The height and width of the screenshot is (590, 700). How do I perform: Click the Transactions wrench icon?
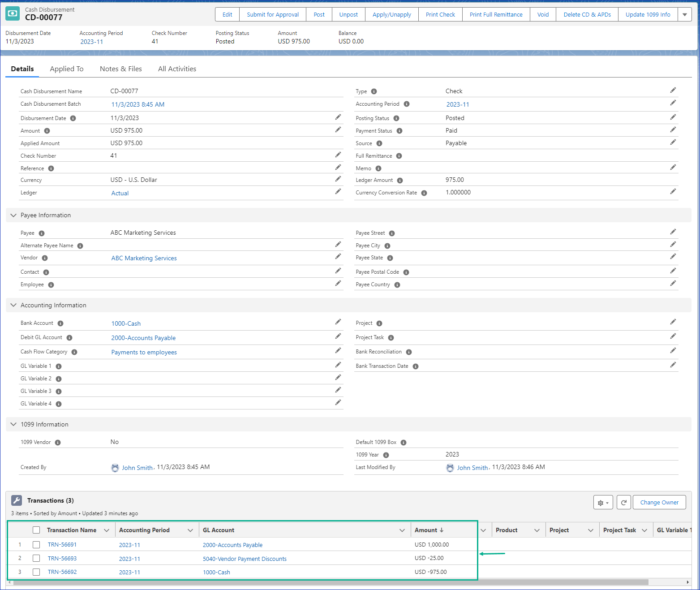click(x=17, y=500)
